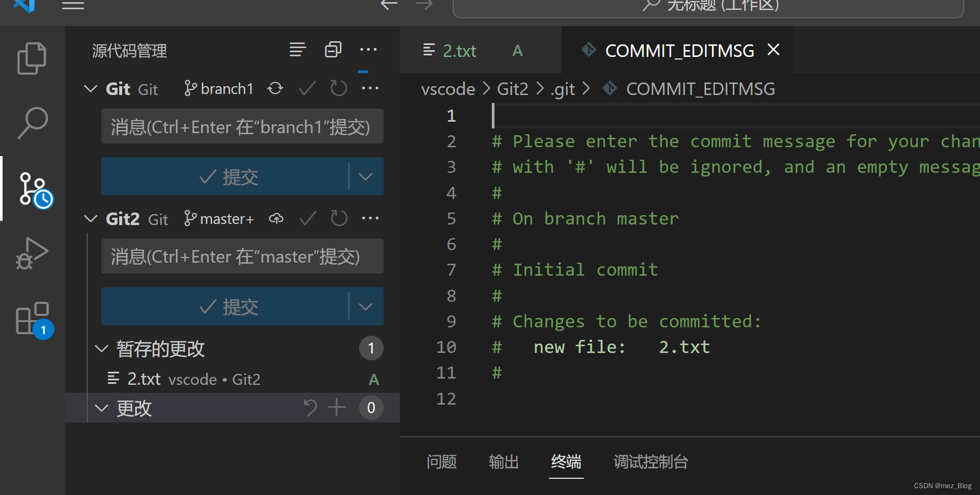Toggle view as tree/list icon in source control header
This screenshot has height=495, width=980.
pos(298,50)
